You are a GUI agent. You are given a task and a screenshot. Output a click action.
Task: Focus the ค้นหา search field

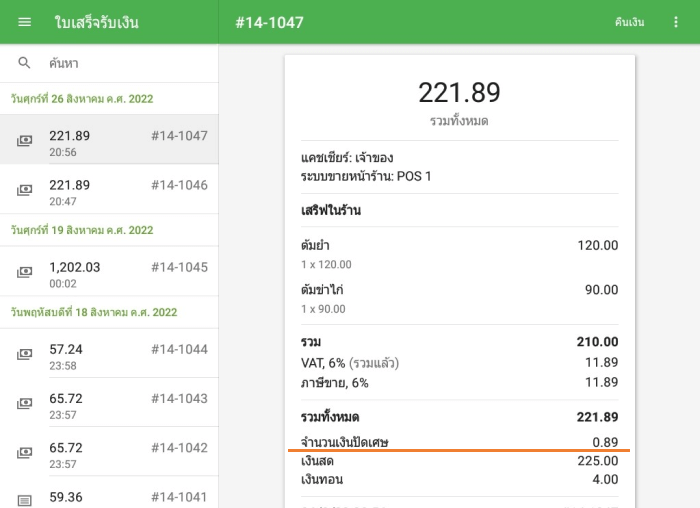coord(120,63)
